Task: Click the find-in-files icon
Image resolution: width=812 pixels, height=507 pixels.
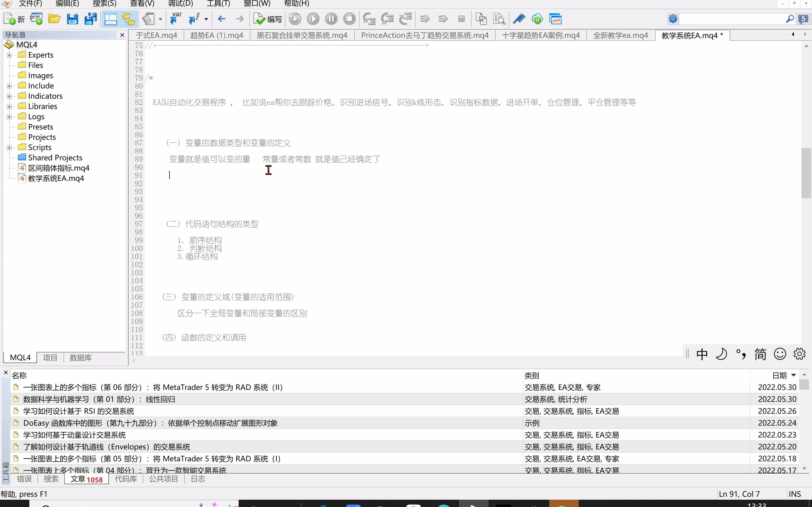Action: tap(499, 19)
